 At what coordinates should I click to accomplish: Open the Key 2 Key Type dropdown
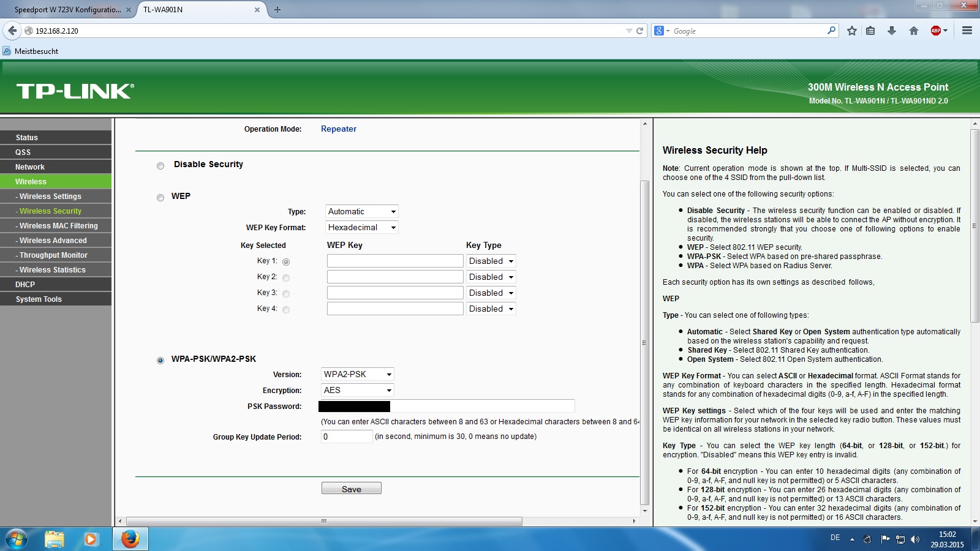coord(491,277)
